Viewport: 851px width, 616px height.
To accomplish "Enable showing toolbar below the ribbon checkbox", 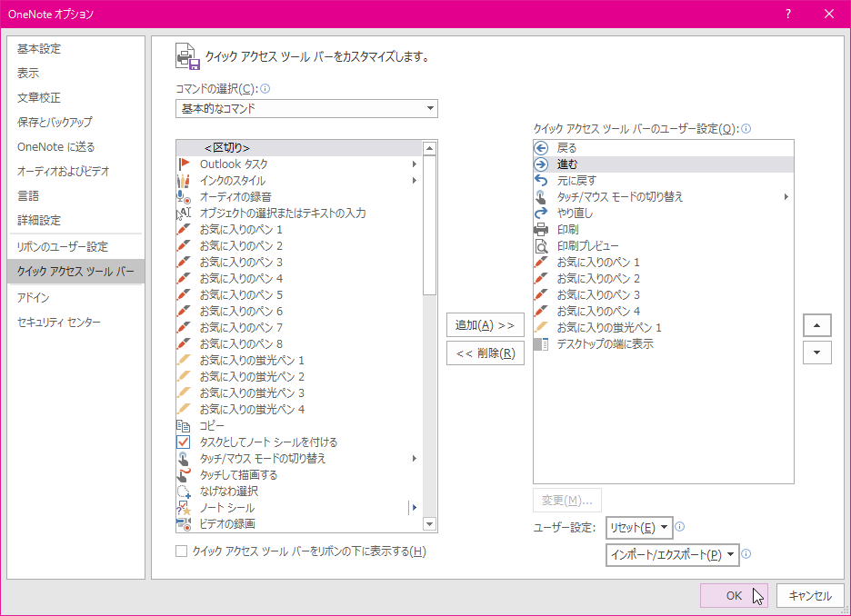I will [x=182, y=551].
